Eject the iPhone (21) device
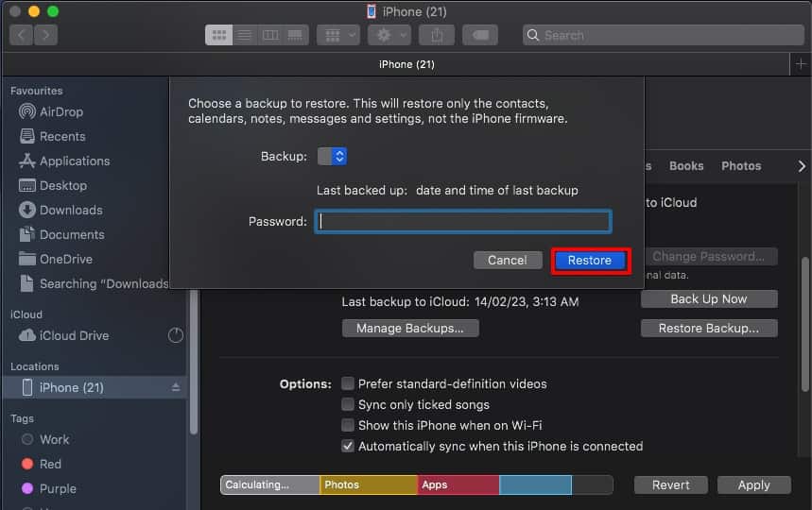The height and width of the screenshot is (510, 812). [175, 387]
